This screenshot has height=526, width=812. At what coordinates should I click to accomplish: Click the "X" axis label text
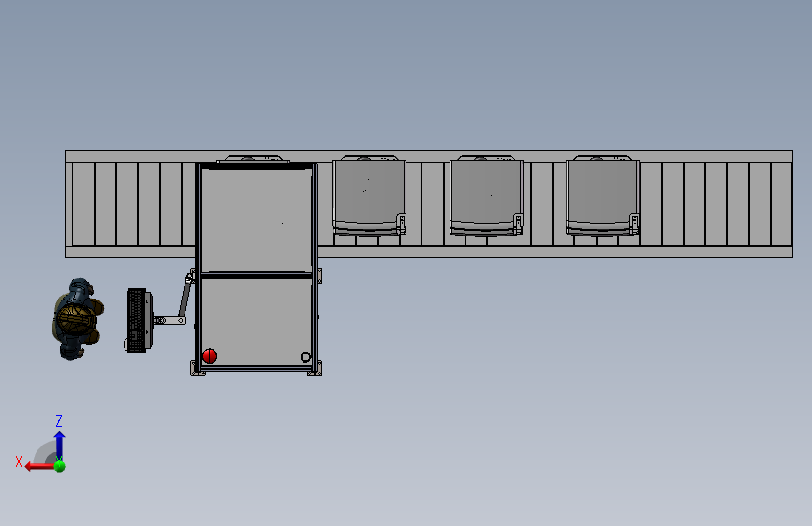point(19,461)
